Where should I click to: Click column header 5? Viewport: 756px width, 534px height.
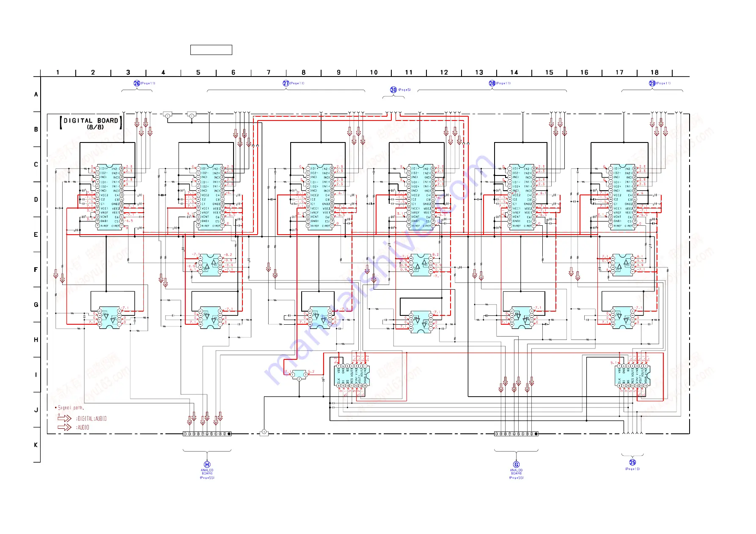198,72
